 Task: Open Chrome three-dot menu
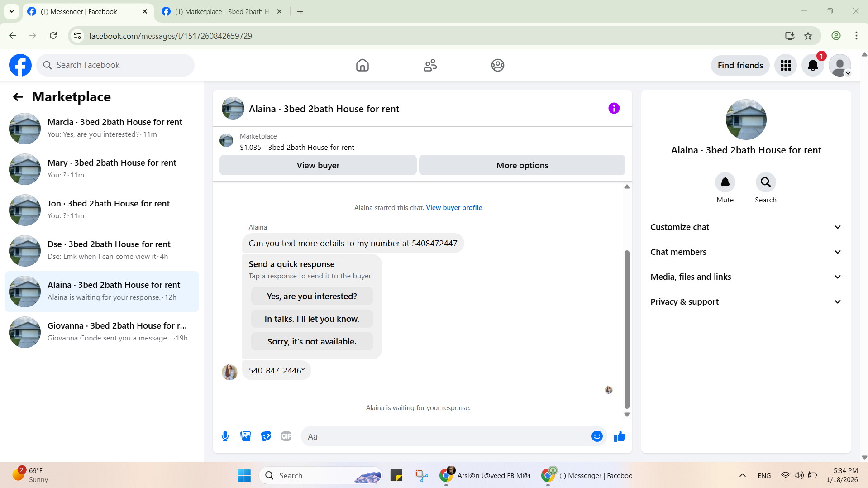(x=856, y=36)
